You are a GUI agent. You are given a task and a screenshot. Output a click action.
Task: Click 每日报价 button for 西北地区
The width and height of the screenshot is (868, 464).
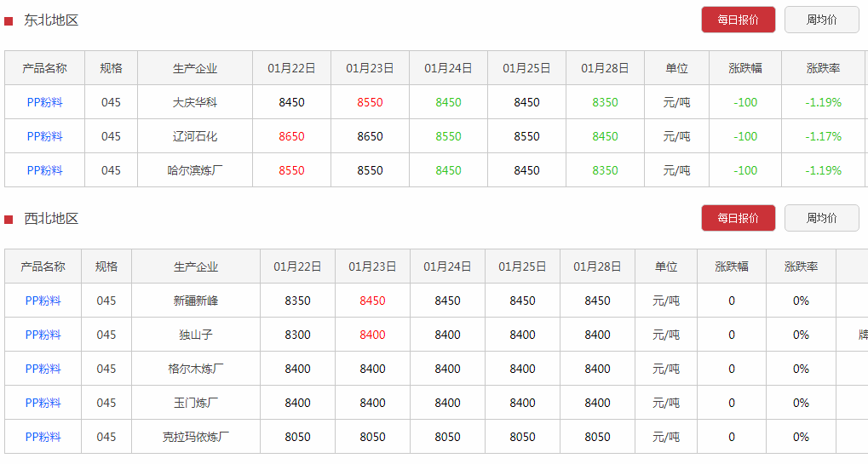[738, 218]
